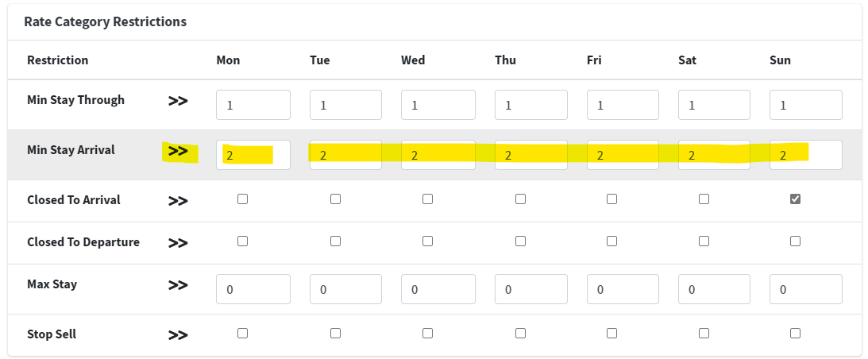Focus Min Stay Arrival input for Thursday
Screen dimensions: 868x359
coord(530,155)
